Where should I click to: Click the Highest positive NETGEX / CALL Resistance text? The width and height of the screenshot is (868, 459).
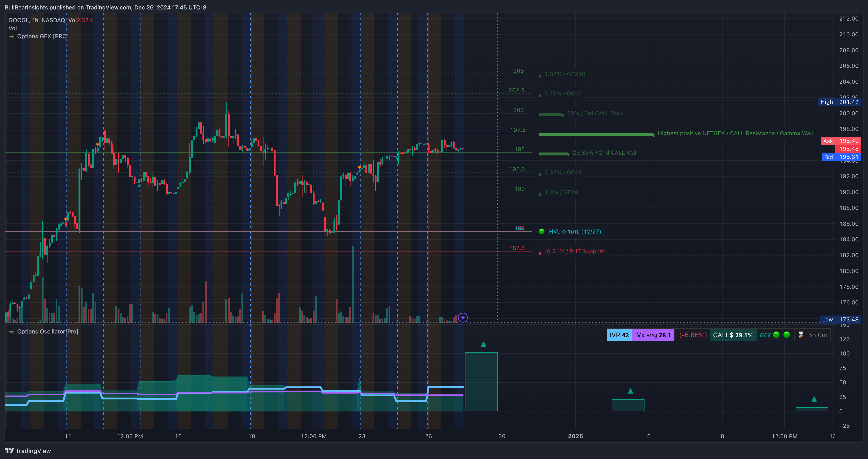tap(735, 133)
